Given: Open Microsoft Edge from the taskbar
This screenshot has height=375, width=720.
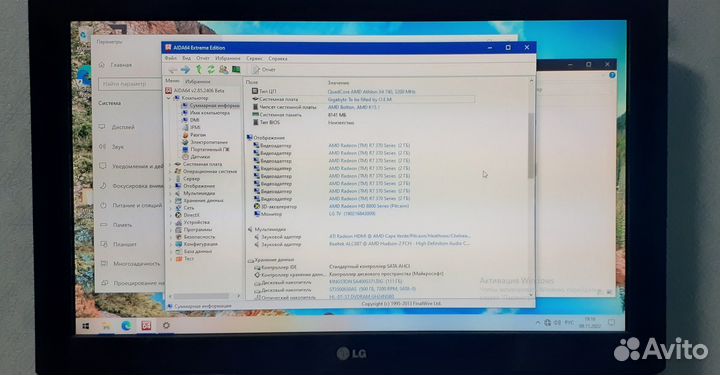Looking at the screenshot, I should [126, 325].
